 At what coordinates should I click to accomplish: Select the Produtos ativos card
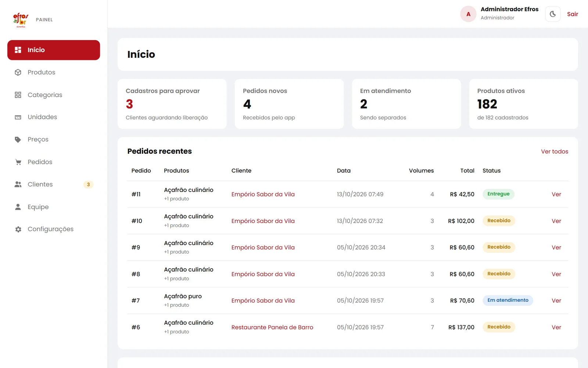coord(524,104)
